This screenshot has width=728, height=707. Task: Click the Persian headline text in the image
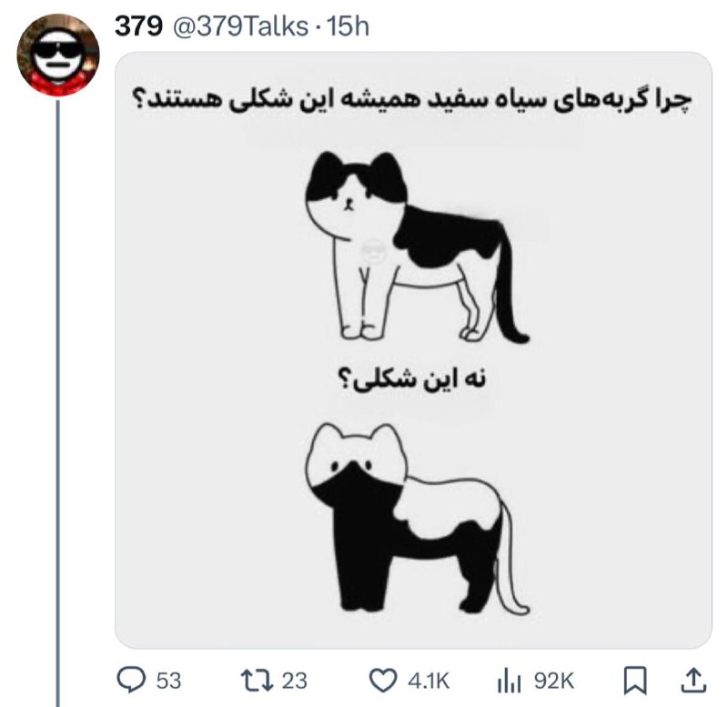click(x=413, y=98)
